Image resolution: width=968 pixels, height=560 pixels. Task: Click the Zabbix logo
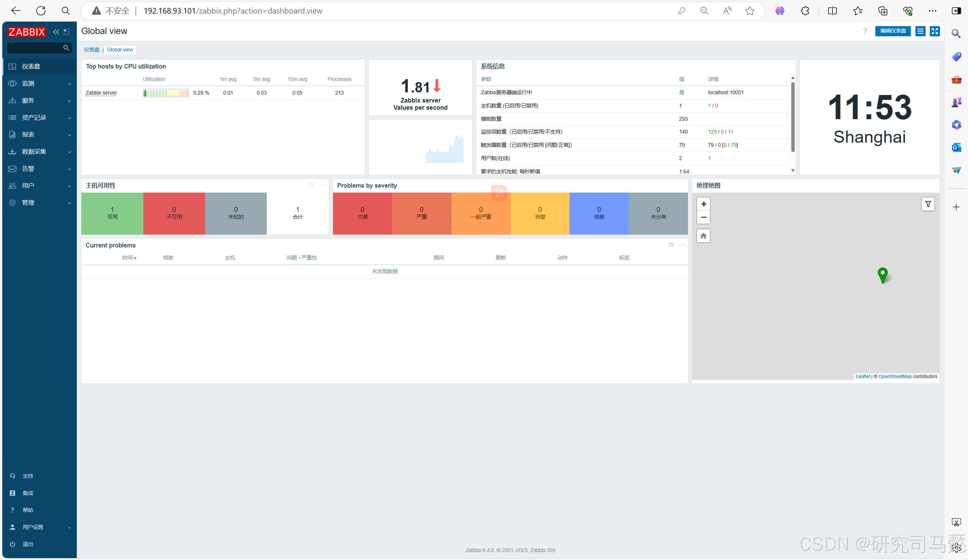click(x=26, y=32)
